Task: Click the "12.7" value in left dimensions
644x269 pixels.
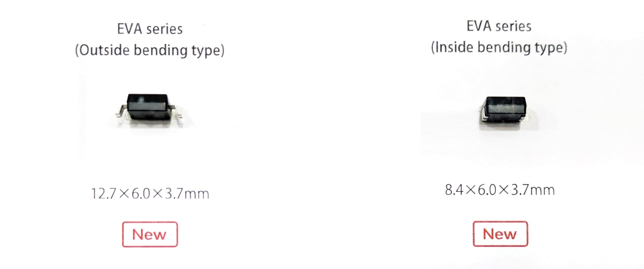Action: coord(104,194)
